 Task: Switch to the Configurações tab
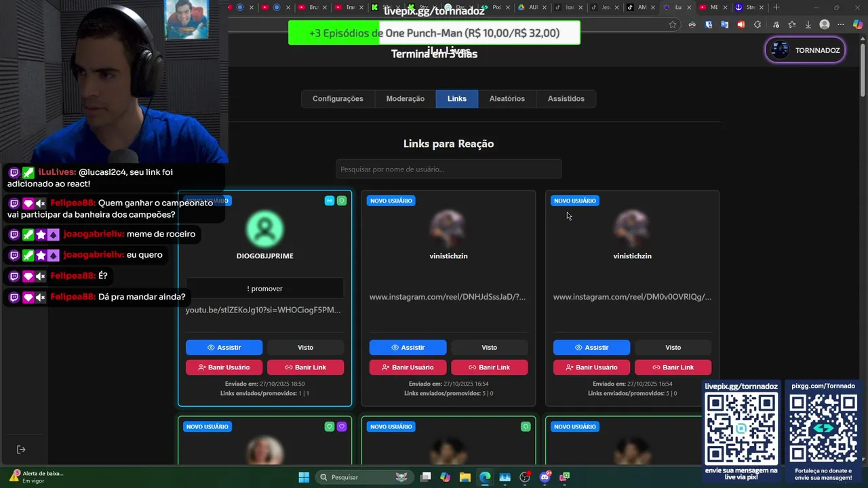338,99
